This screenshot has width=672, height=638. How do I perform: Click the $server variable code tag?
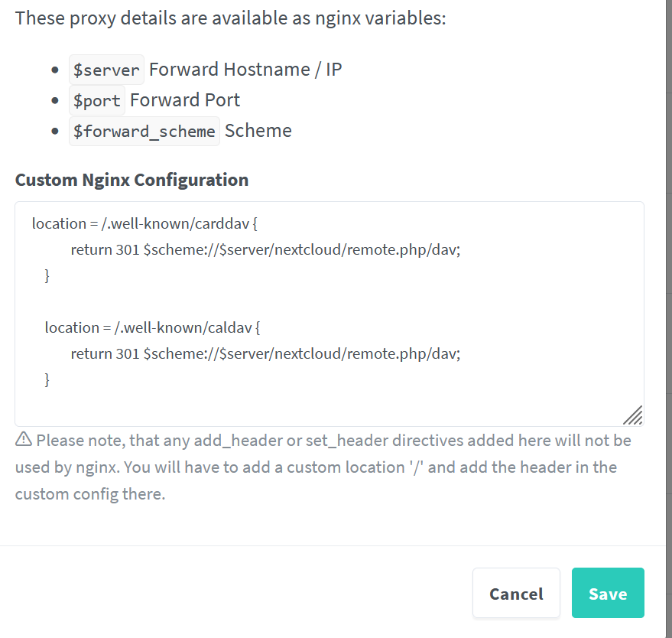click(x=106, y=70)
